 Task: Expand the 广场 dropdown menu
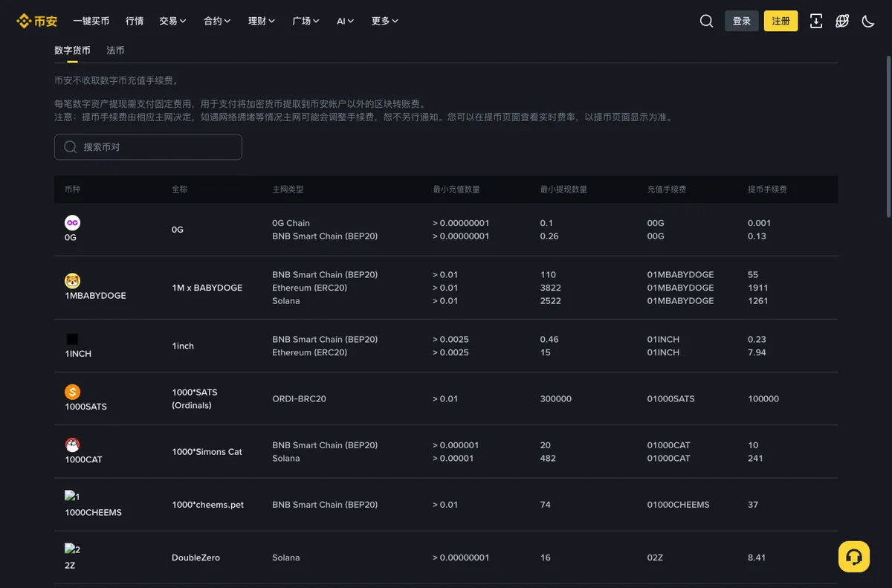point(306,21)
